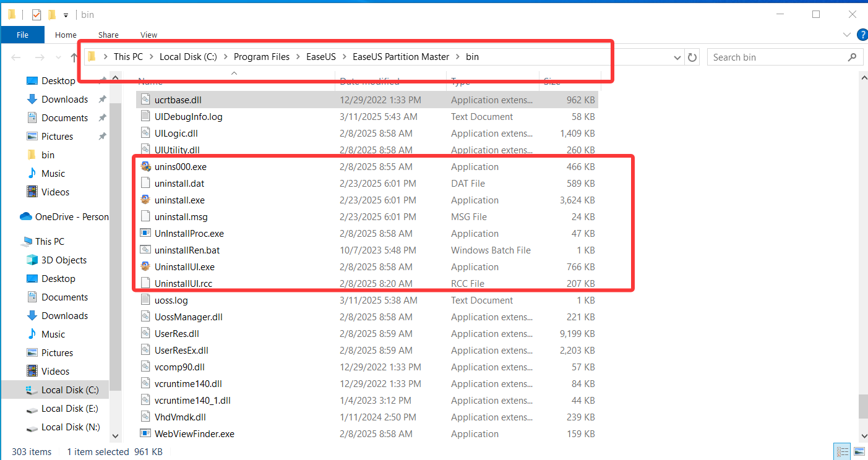Image resolution: width=868 pixels, height=460 pixels.
Task: Click 'Program Files' in the address breadcrumb
Action: (x=262, y=57)
